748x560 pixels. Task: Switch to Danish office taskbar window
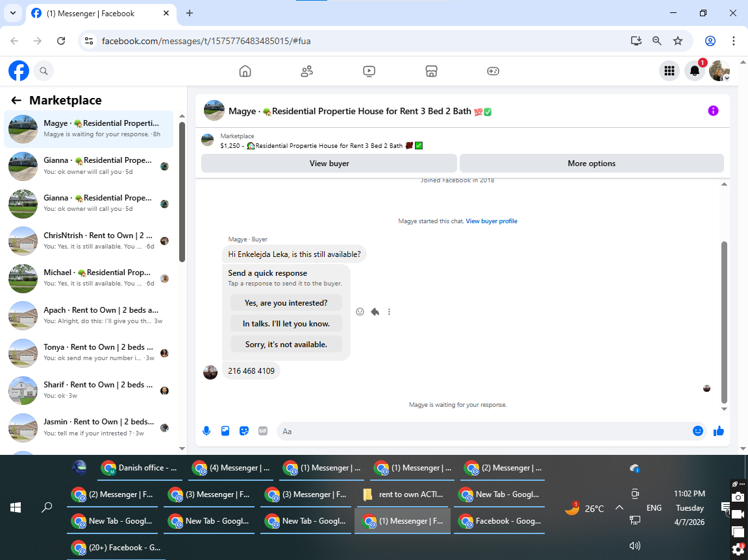point(141,468)
